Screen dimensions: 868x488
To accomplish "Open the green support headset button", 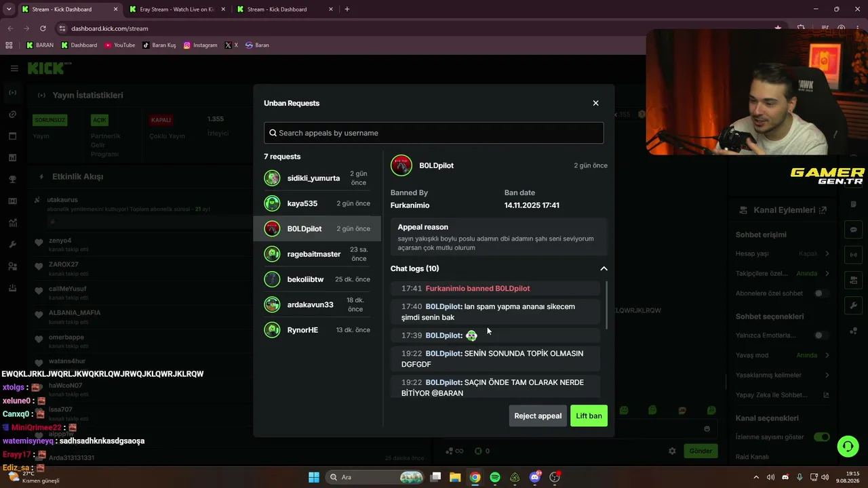I will point(848,447).
